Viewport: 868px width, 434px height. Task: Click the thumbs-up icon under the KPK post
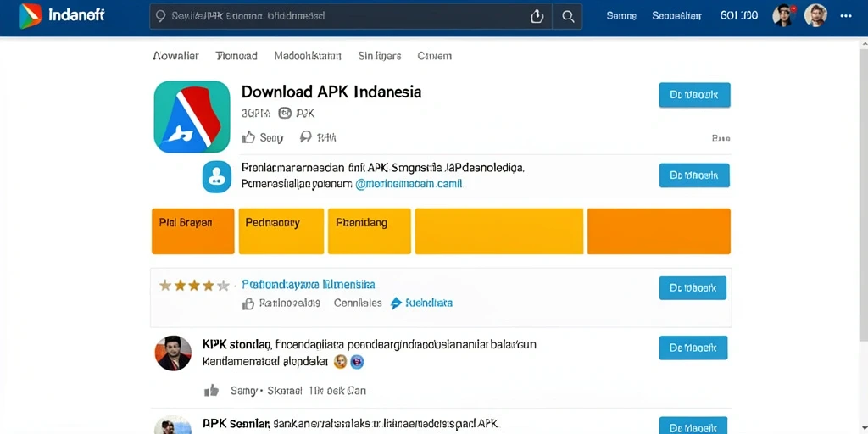211,390
